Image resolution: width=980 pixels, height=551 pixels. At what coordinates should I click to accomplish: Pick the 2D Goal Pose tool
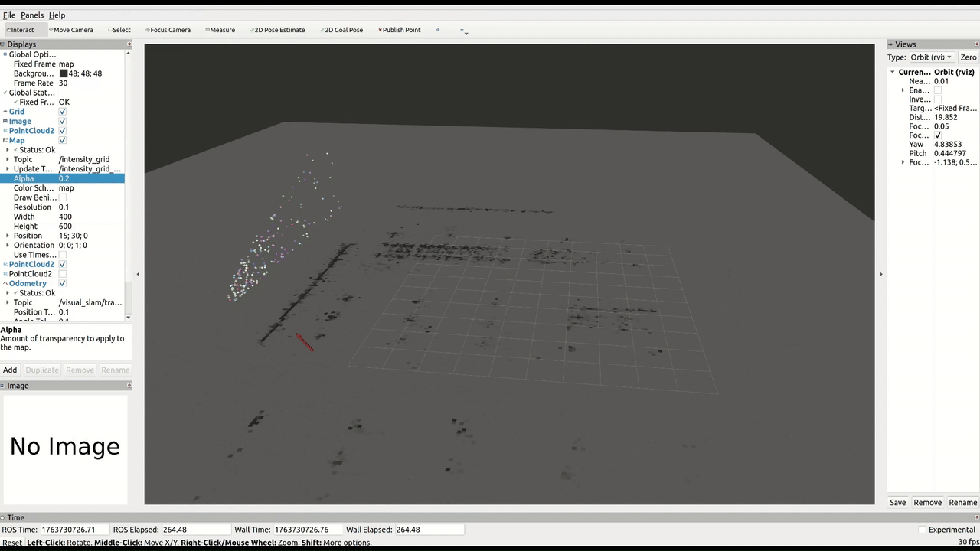(342, 30)
